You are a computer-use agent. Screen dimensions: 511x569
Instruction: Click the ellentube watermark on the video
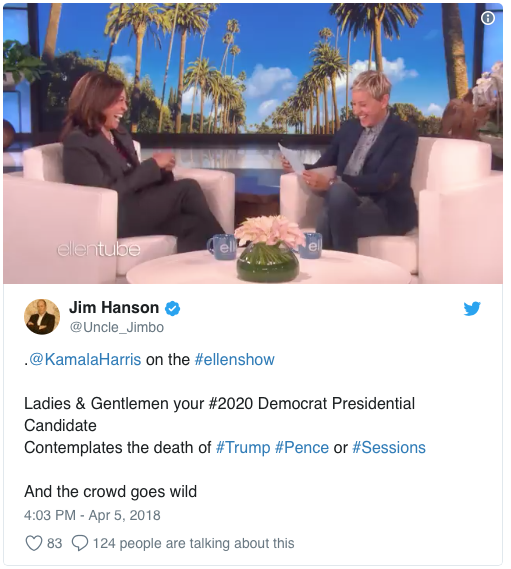point(98,250)
